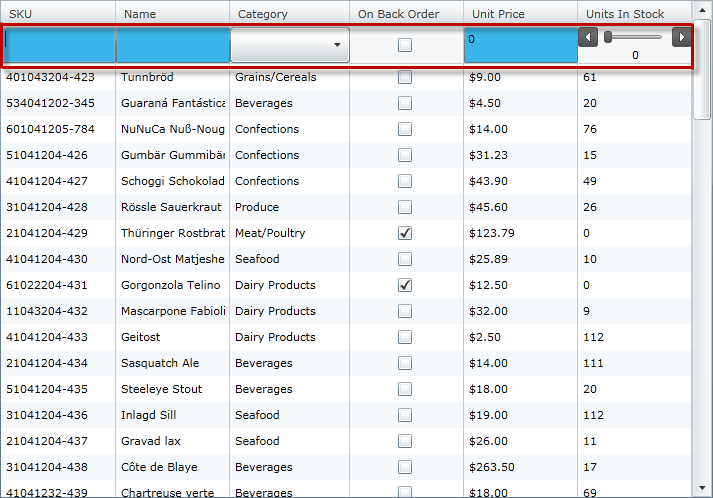Screen dimensions: 713x498
Task: Click the scrollbar up arrow
Action: pos(703,10)
